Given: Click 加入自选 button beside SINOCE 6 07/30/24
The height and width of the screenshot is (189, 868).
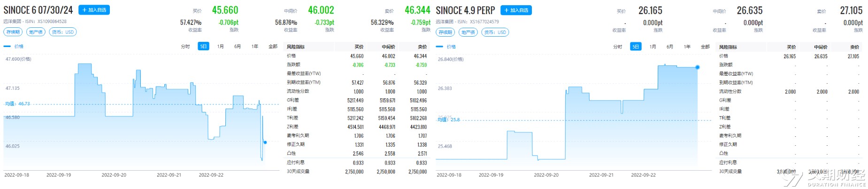Looking at the screenshot, I should pos(94,10).
